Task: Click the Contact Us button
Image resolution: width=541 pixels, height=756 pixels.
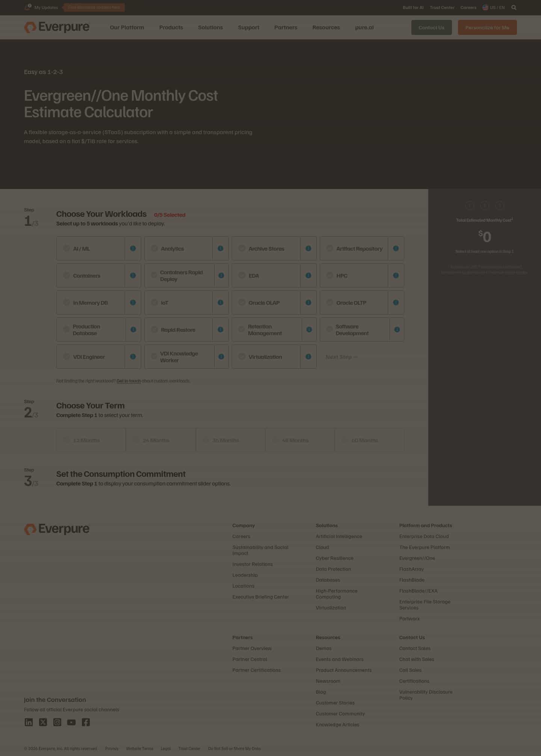Action: pyautogui.click(x=431, y=27)
